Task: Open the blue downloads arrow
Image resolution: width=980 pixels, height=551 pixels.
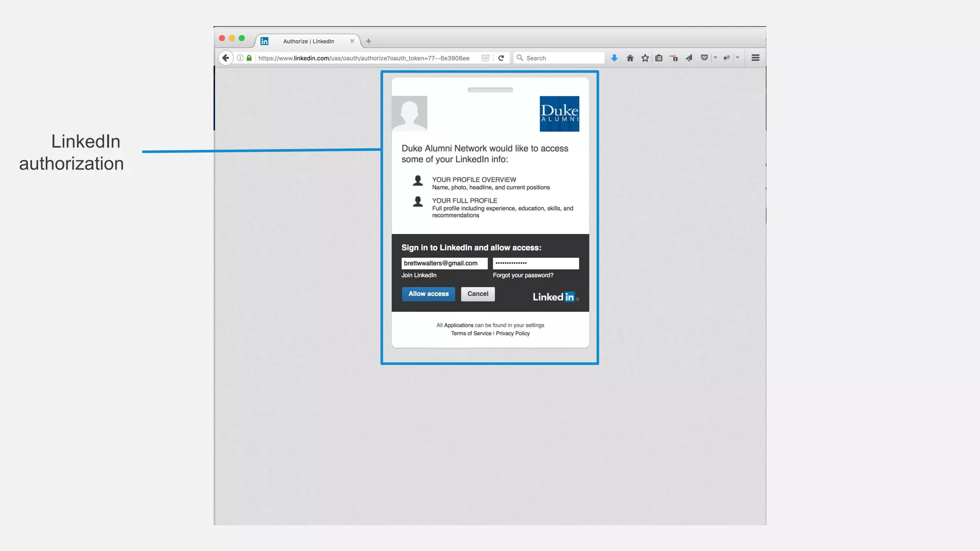Action: pos(614,58)
